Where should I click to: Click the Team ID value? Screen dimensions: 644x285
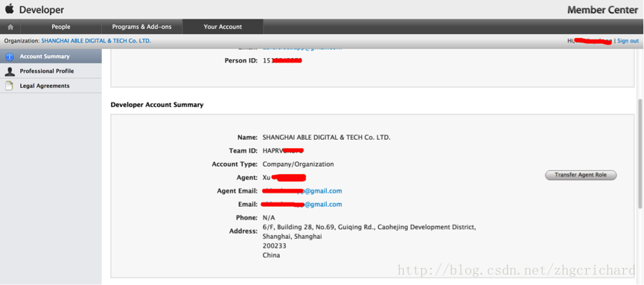tap(283, 151)
